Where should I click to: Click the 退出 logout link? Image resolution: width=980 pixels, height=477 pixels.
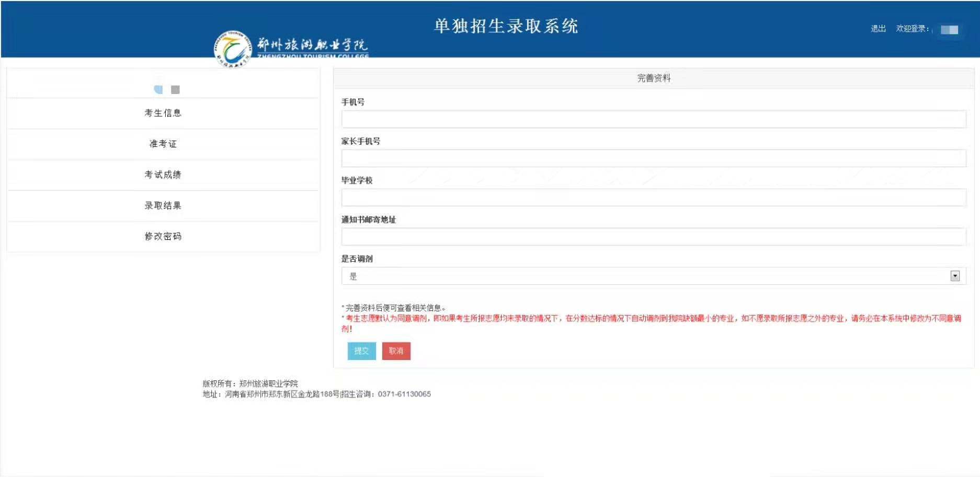(878, 29)
